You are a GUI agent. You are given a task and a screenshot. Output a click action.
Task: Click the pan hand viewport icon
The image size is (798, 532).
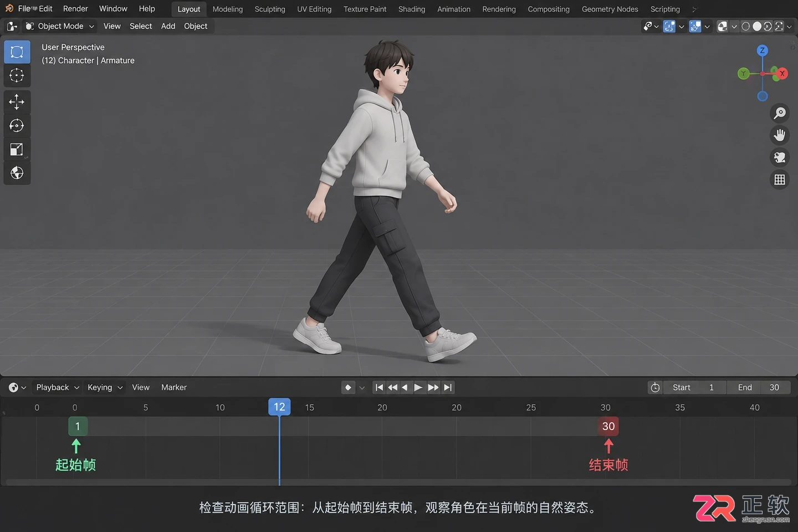(780, 135)
